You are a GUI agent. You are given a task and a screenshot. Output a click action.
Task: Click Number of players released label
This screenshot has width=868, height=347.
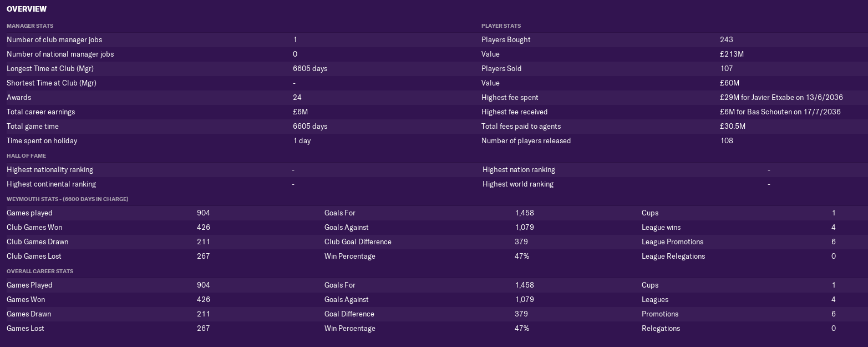coord(526,140)
